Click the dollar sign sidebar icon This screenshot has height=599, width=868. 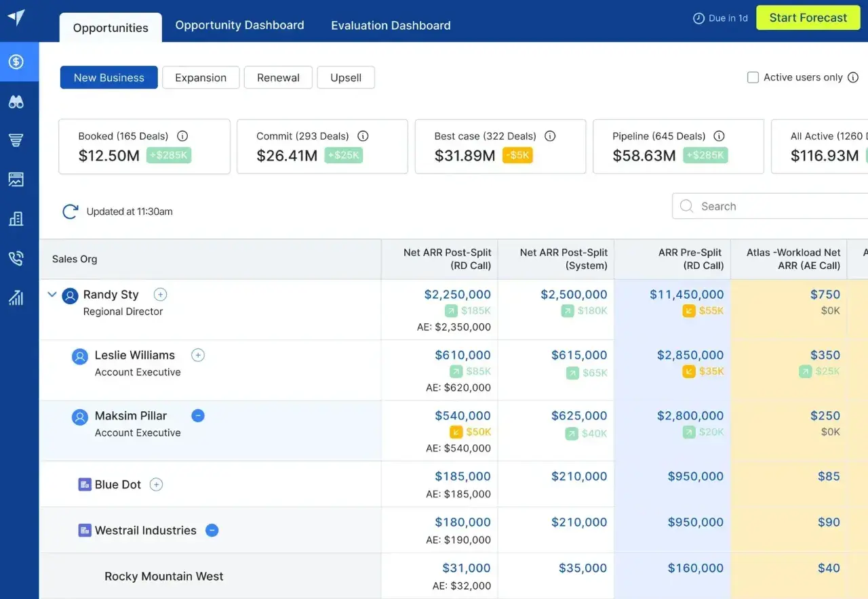[16, 62]
